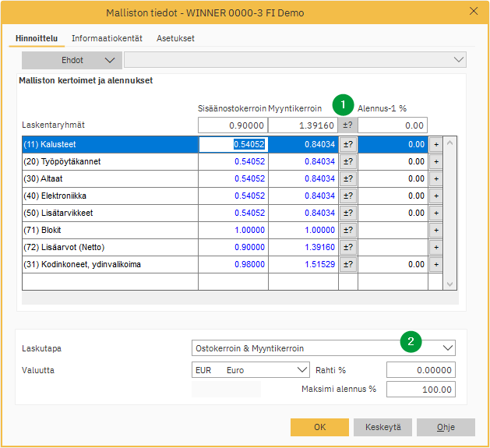Click the ±? button in Kalusteet row
The width and height of the screenshot is (490, 448).
pos(347,144)
